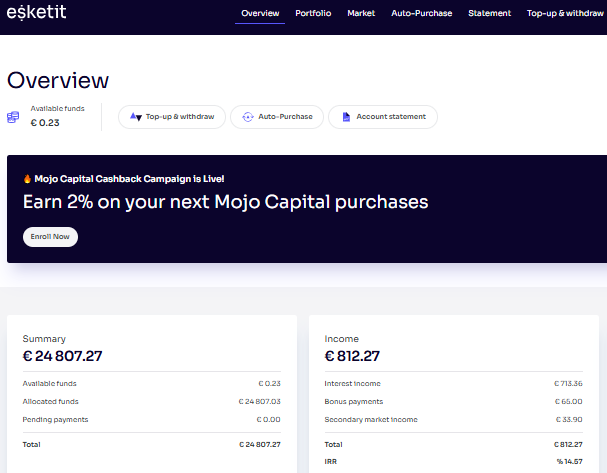Click the Enroll Now button
Viewport: 607px width, 473px height.
(x=50, y=236)
